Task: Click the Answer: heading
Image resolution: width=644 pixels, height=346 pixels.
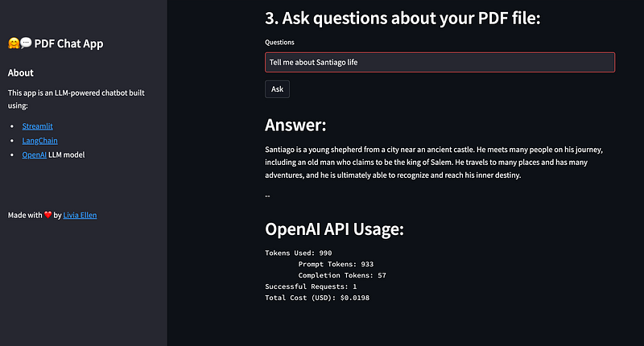Action: pos(295,125)
